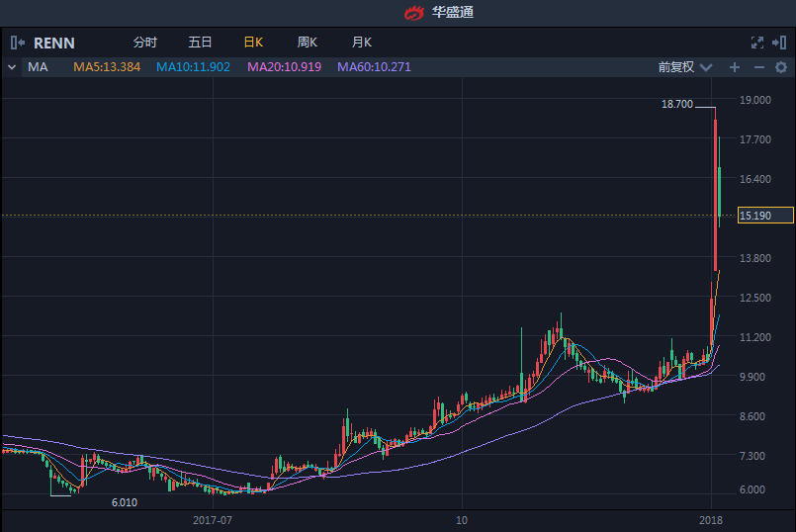Open the 前复权 adjustment dropdown
This screenshot has height=532, width=796.
685,67
